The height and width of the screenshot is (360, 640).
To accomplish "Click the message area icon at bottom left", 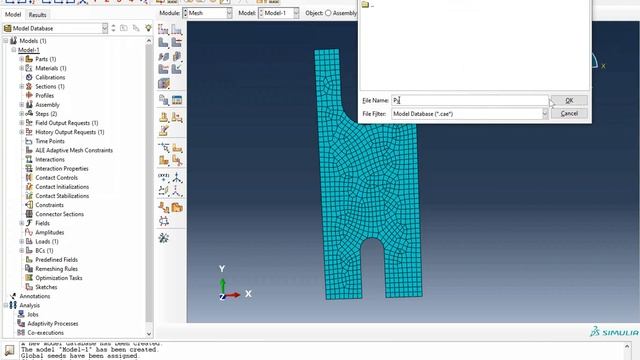I will click(9, 350).
